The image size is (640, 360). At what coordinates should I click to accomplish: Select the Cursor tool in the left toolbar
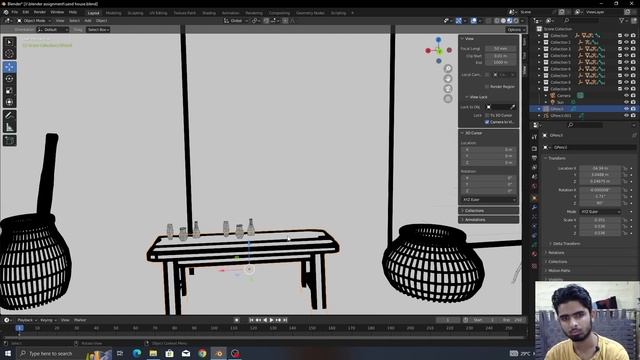pyautogui.click(x=9, y=53)
